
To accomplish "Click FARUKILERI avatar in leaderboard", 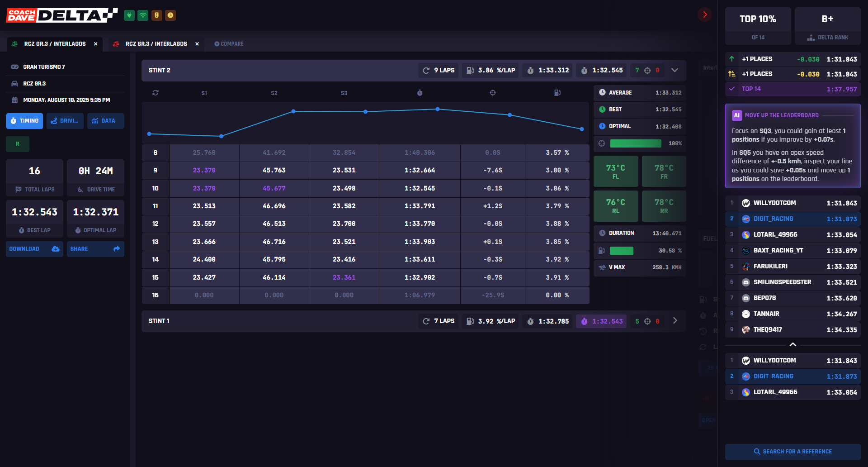I will [746, 267].
